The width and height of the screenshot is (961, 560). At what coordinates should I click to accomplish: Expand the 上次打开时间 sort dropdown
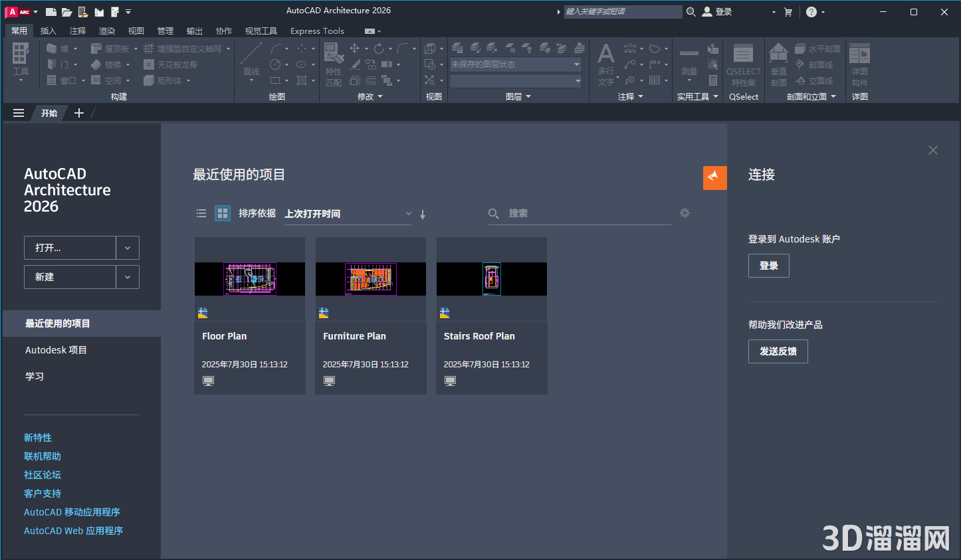(x=408, y=214)
